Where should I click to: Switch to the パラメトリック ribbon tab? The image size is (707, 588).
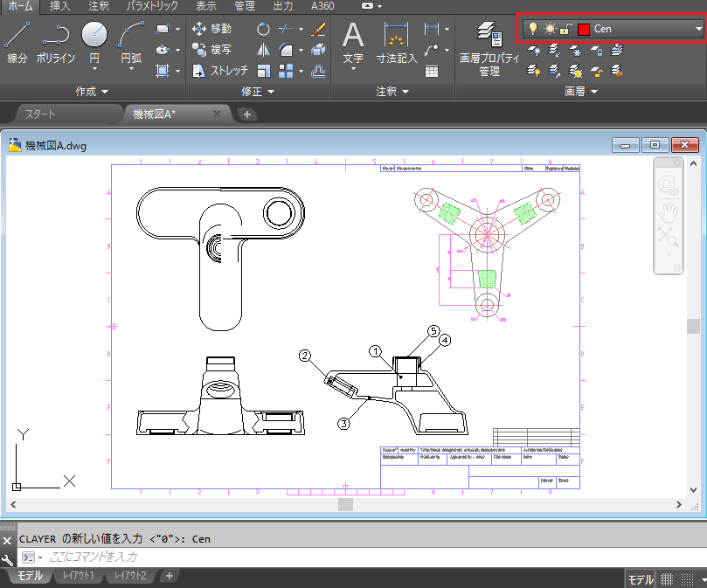(152, 6)
